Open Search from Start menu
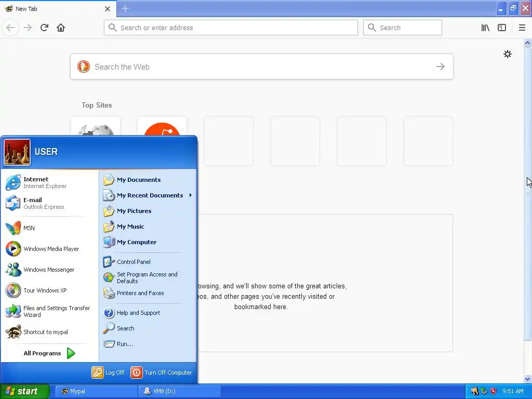532x399 pixels. (148, 328)
